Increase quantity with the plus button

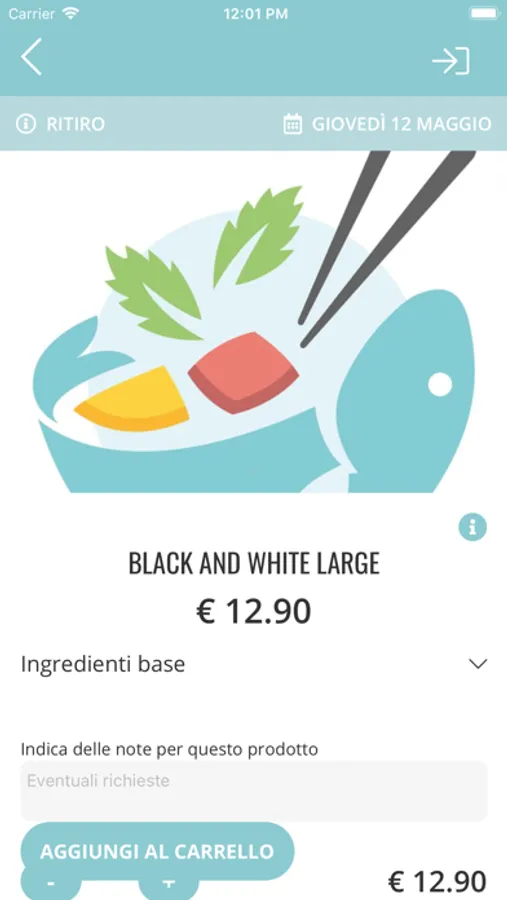[169, 883]
